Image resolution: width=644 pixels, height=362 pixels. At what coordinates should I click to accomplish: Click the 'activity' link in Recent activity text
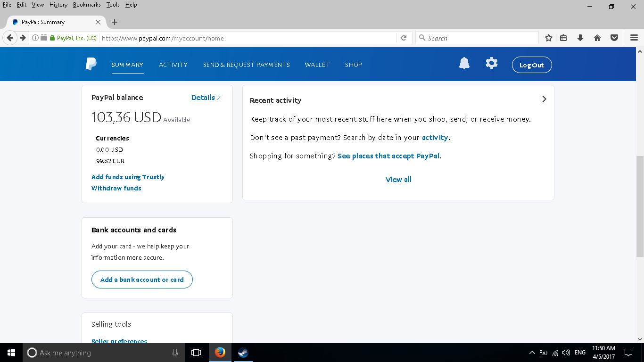coord(435,138)
